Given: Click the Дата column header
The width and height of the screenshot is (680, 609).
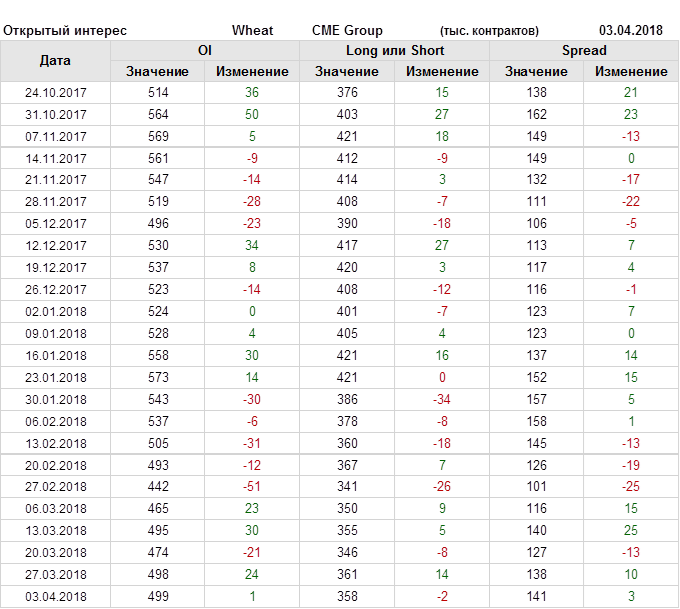Looking at the screenshot, I should pos(55,61).
